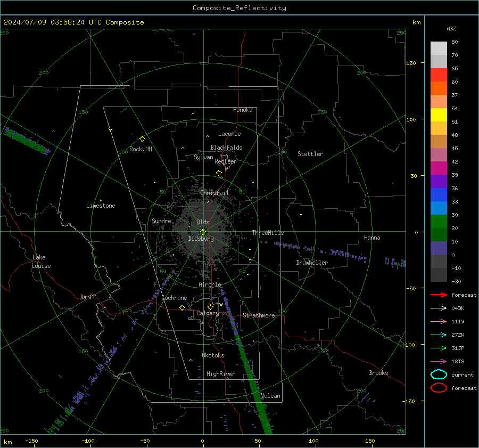Screen dimensions: 479x448
Task: Click the orange 111V arrow icon
Action: (439, 321)
